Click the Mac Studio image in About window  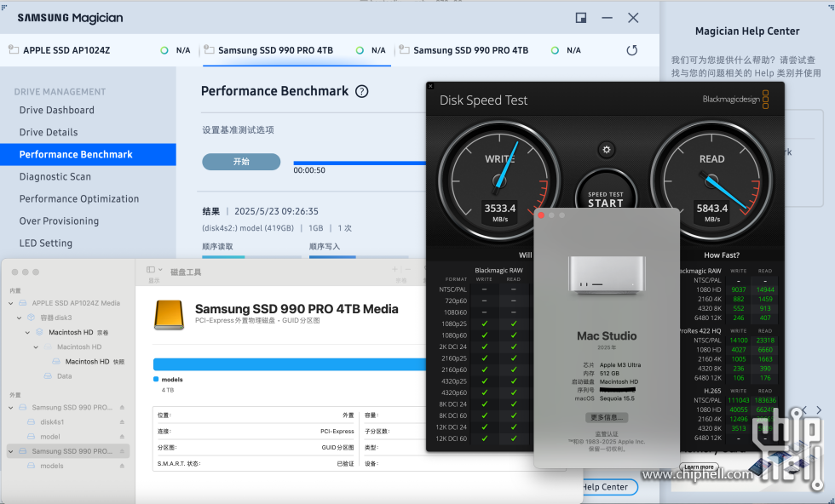(x=607, y=275)
